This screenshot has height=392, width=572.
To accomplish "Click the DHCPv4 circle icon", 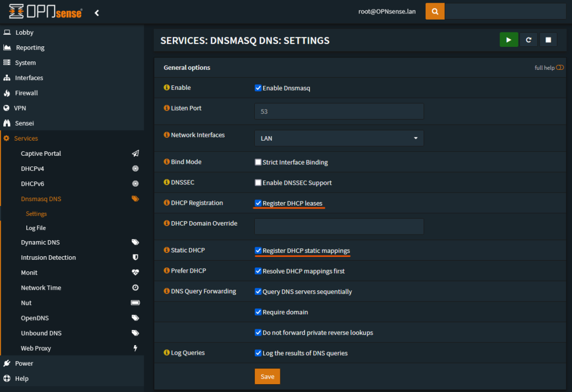I will click(x=135, y=169).
